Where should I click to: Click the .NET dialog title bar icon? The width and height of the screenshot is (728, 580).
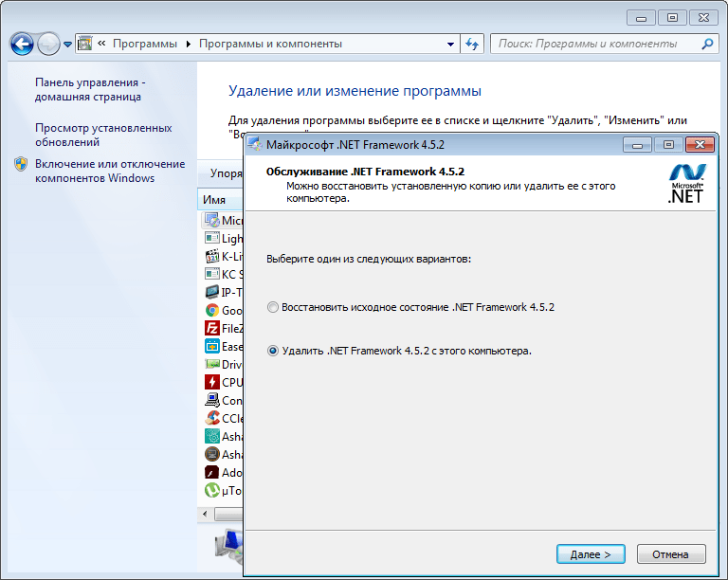(254, 145)
